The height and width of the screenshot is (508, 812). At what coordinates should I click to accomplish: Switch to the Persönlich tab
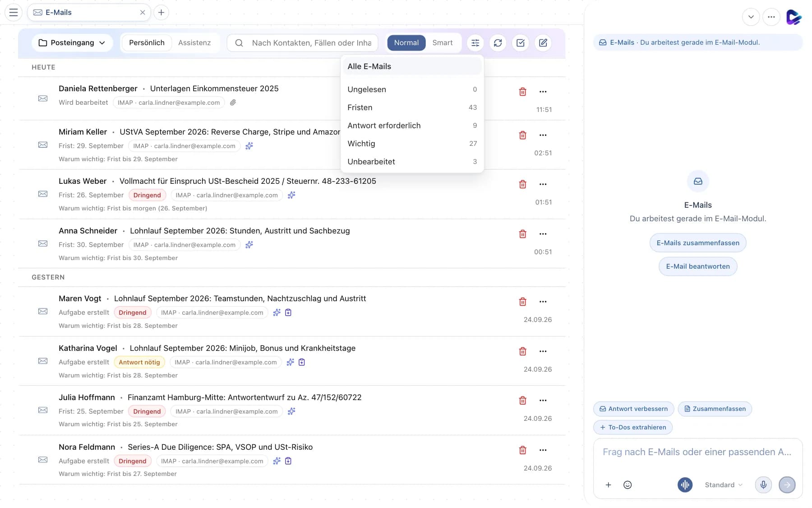pyautogui.click(x=147, y=43)
